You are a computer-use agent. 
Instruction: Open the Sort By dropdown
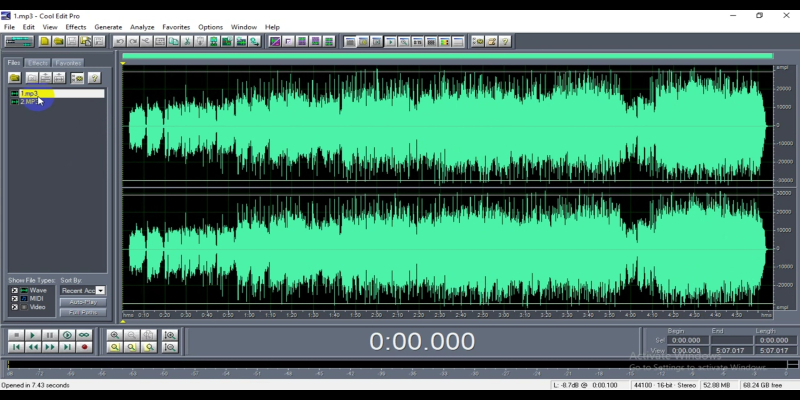pyautogui.click(x=100, y=291)
